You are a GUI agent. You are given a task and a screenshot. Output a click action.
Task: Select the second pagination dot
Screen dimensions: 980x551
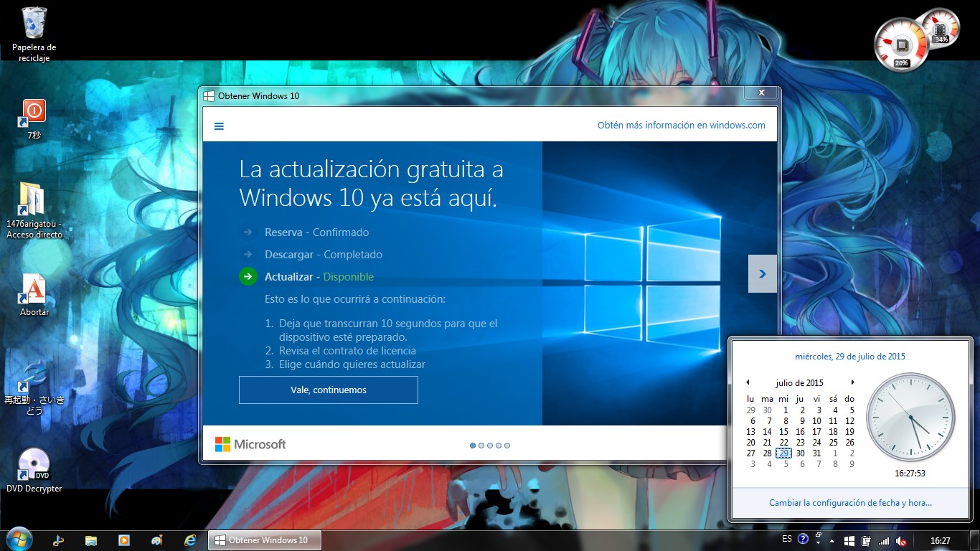point(481,446)
